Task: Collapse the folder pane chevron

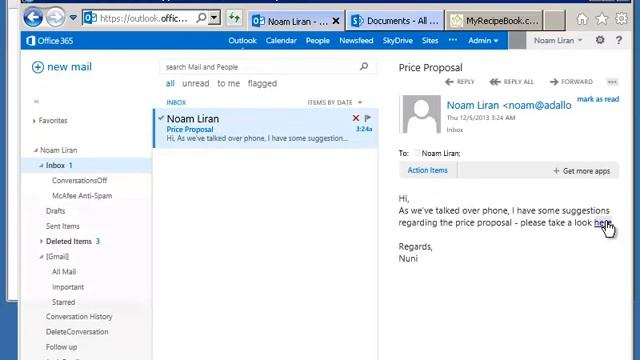Action: [x=36, y=102]
